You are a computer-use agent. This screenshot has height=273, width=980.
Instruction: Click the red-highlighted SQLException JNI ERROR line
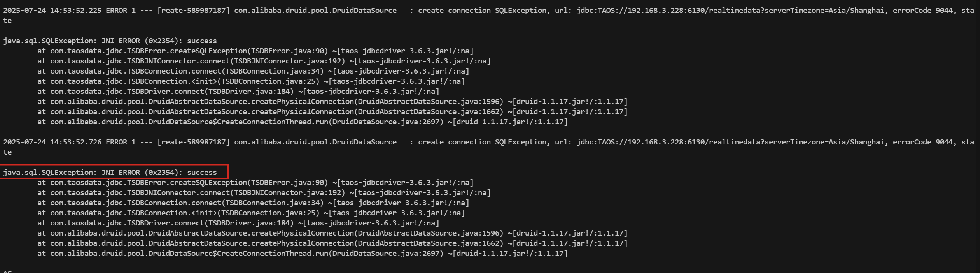pos(110,172)
